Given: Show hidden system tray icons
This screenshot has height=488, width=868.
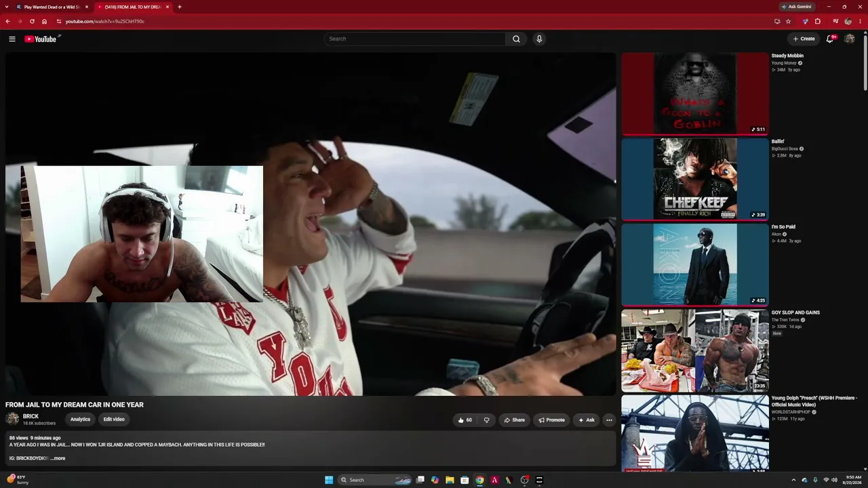Looking at the screenshot, I should [793, 480].
